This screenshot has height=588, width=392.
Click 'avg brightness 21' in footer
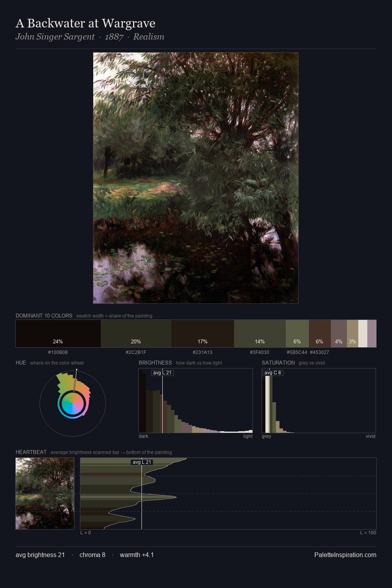[40, 555]
